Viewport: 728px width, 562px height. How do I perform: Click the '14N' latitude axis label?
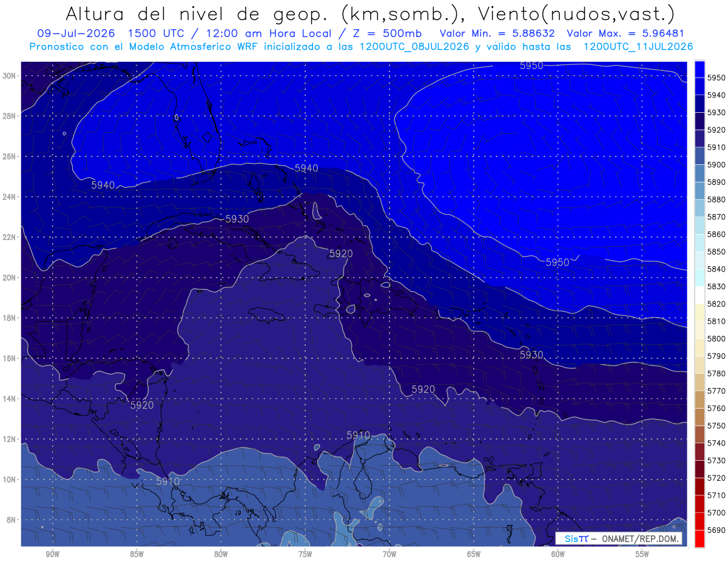pos(8,399)
